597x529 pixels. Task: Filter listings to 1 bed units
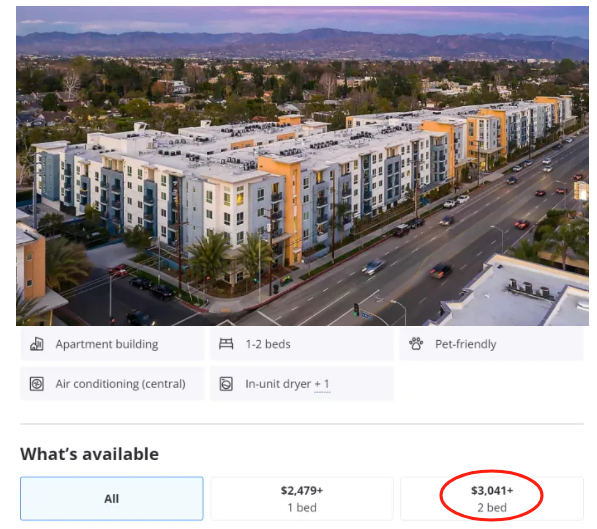coord(302,498)
